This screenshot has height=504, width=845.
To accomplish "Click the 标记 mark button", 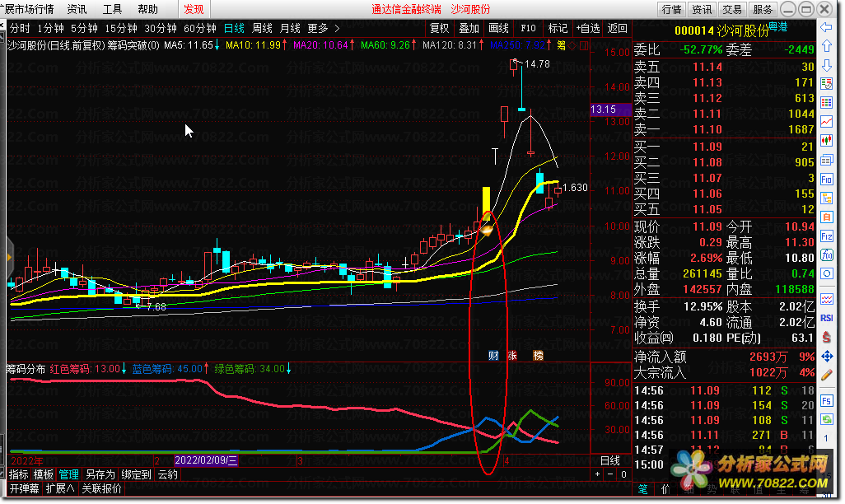I will (x=558, y=28).
